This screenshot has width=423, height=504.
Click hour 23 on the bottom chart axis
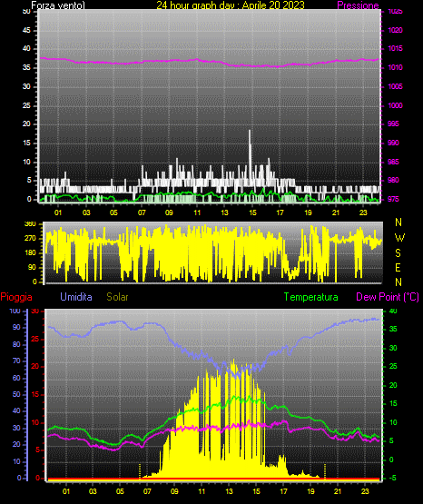(365, 491)
